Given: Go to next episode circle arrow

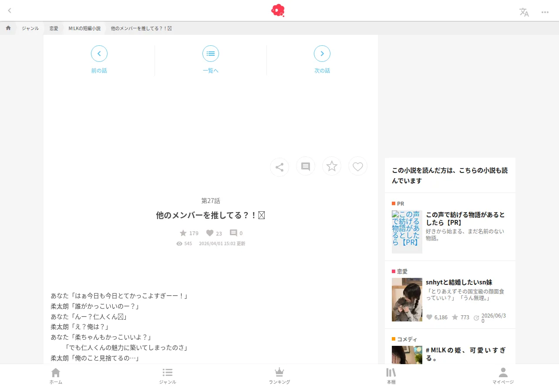Looking at the screenshot, I should 322,54.
